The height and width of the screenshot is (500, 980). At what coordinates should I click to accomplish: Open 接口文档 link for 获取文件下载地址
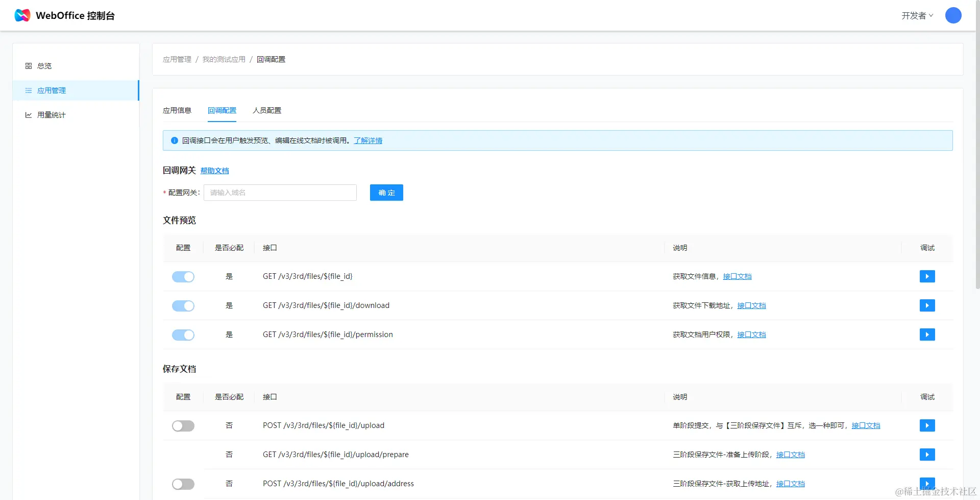(x=751, y=305)
